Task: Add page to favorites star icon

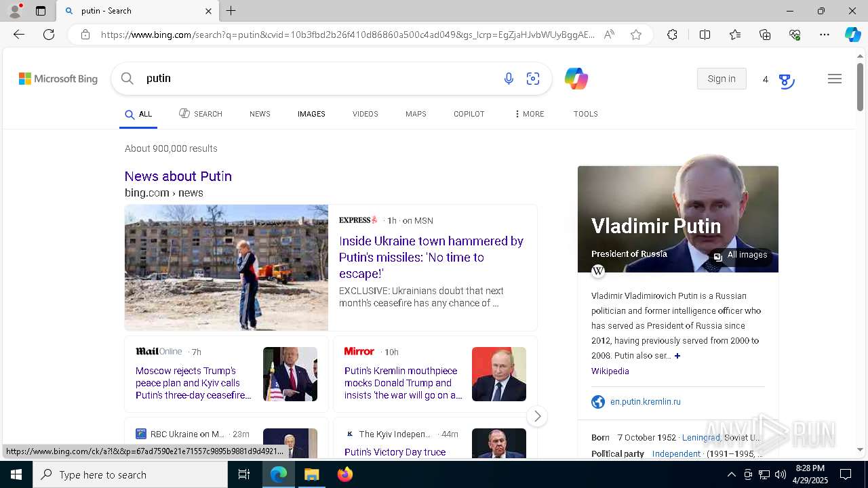Action: [636, 35]
